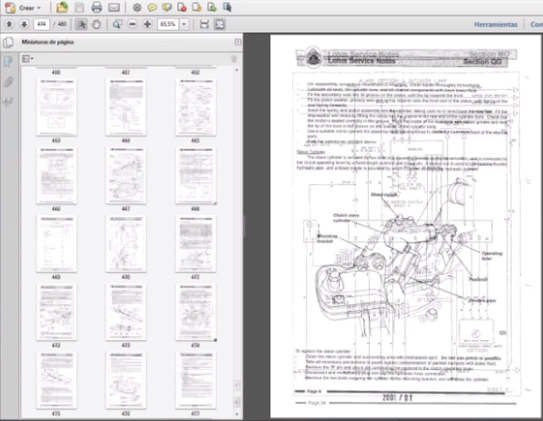Click the 65,5% zoom value field
The width and height of the screenshot is (543, 421).
[168, 24]
